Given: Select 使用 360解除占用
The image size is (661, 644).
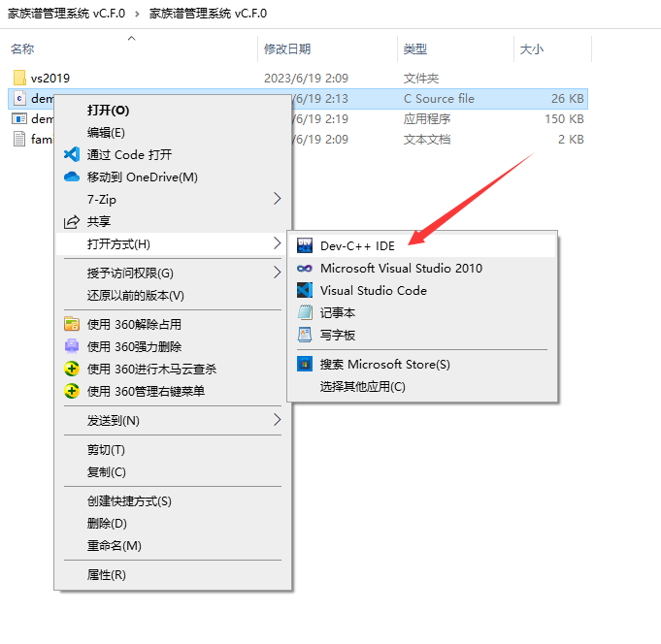Looking at the screenshot, I should coord(173,324).
